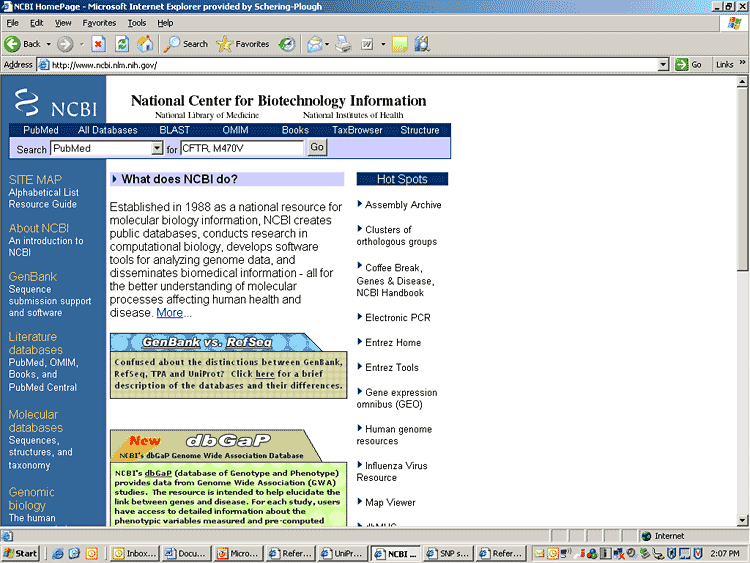Viewport: 750px width, 563px height.
Task: Click the Forward arrow icon
Action: [65, 44]
